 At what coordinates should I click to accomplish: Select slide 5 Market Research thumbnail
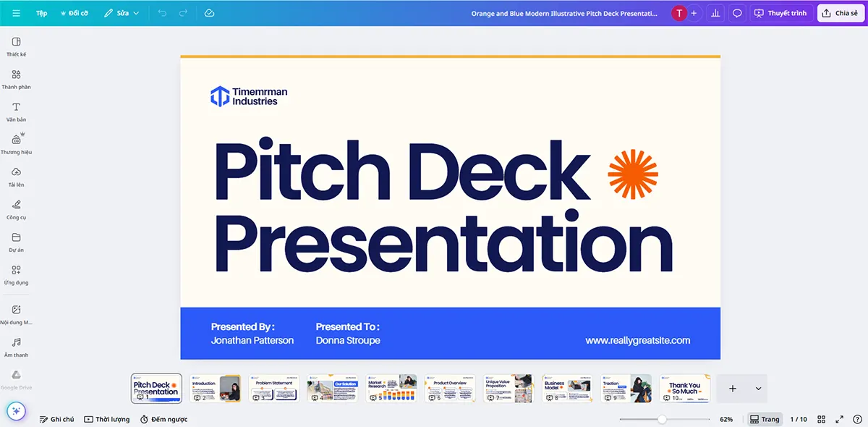tap(391, 389)
